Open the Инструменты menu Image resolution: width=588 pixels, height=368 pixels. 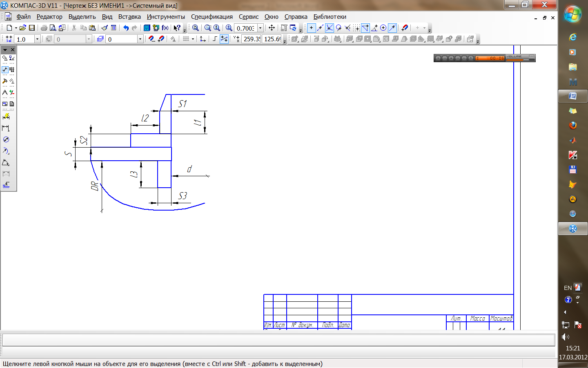[x=166, y=17]
